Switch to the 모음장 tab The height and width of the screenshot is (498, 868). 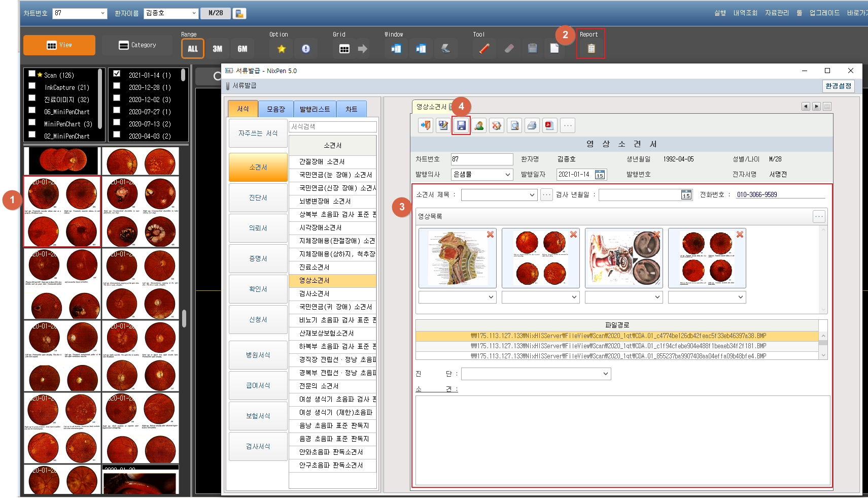pos(276,109)
